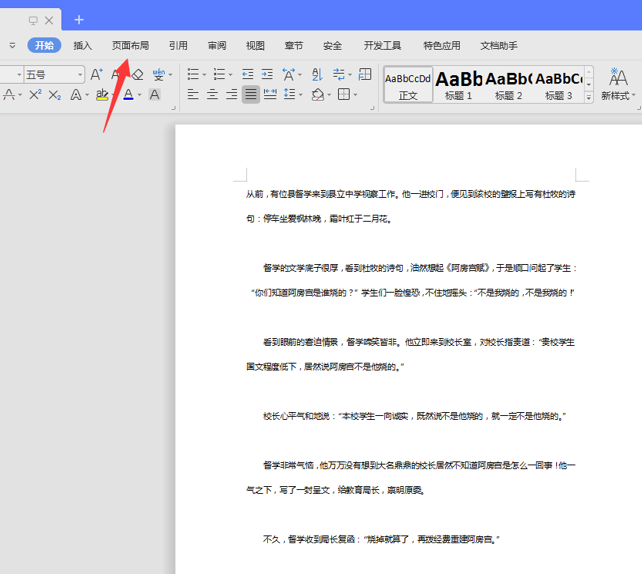Expand the font size dropdown arrow
The height and width of the screenshot is (574, 642).
[80, 75]
